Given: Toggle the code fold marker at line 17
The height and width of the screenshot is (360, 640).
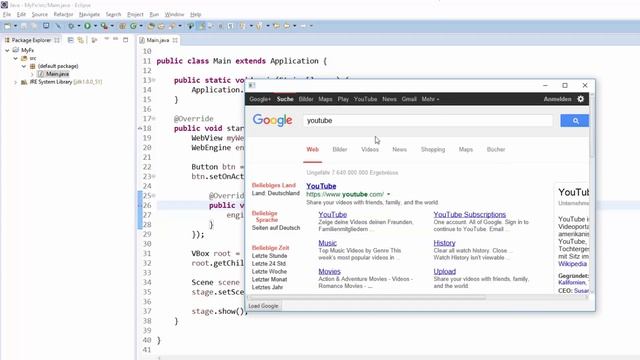Looking at the screenshot, I should (x=154, y=118).
